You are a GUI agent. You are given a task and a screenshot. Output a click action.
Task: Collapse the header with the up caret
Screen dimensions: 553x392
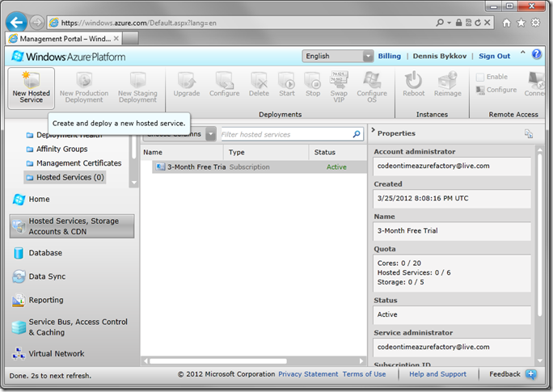click(522, 53)
